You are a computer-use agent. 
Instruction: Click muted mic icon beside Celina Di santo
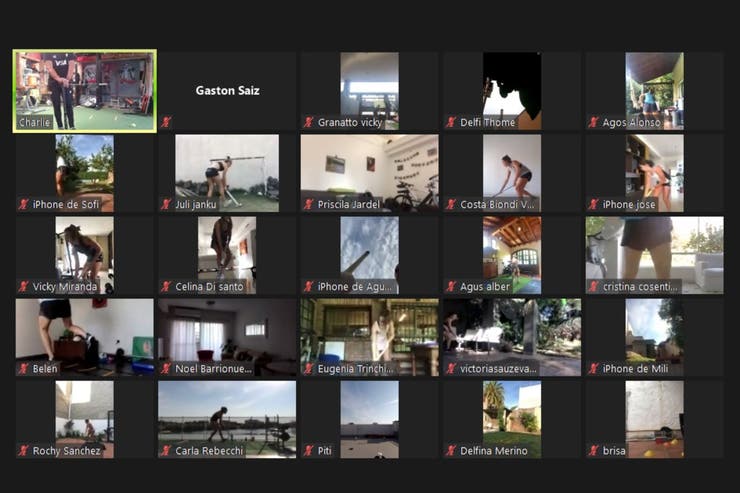point(166,286)
